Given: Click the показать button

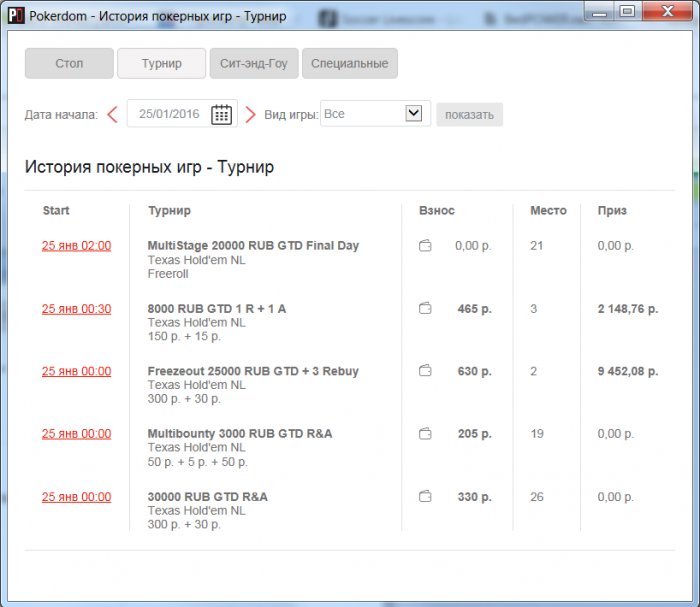Looking at the screenshot, I should tap(469, 115).
